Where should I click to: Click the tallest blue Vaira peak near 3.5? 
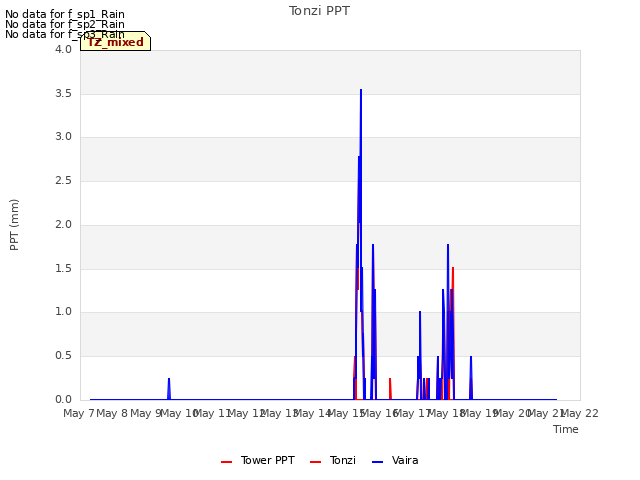point(361,91)
